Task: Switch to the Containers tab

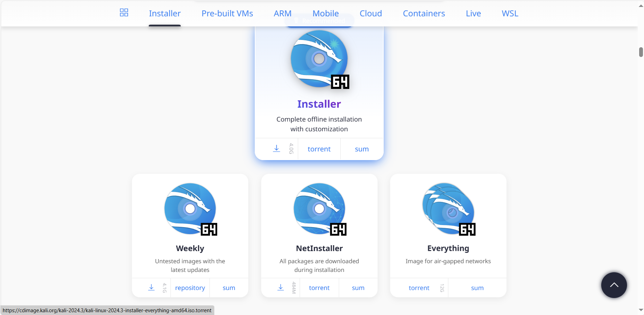Action: click(x=424, y=14)
